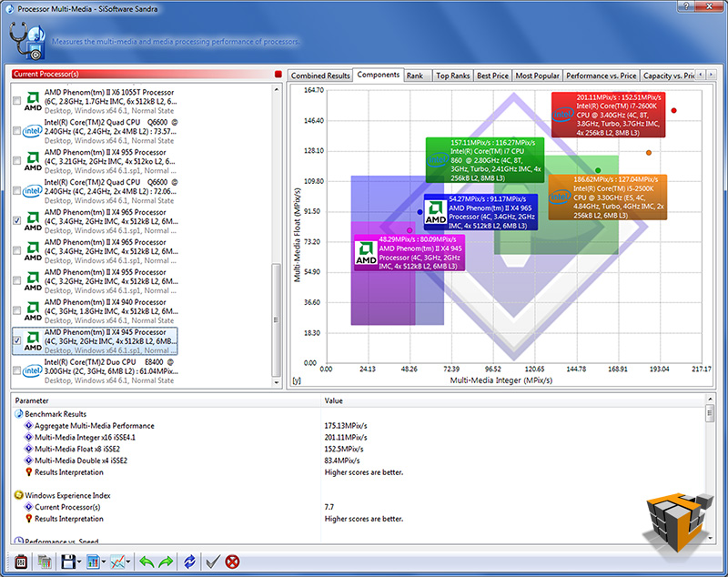Check the Core 2 Quad Q6600 73.57 checkbox
Viewport: 728px width, 577px height.
[16, 131]
